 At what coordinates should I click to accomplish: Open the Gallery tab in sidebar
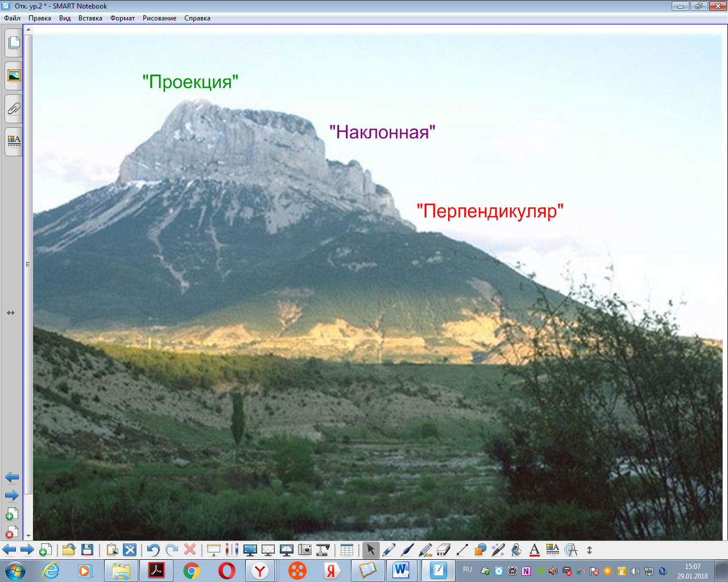[x=14, y=76]
